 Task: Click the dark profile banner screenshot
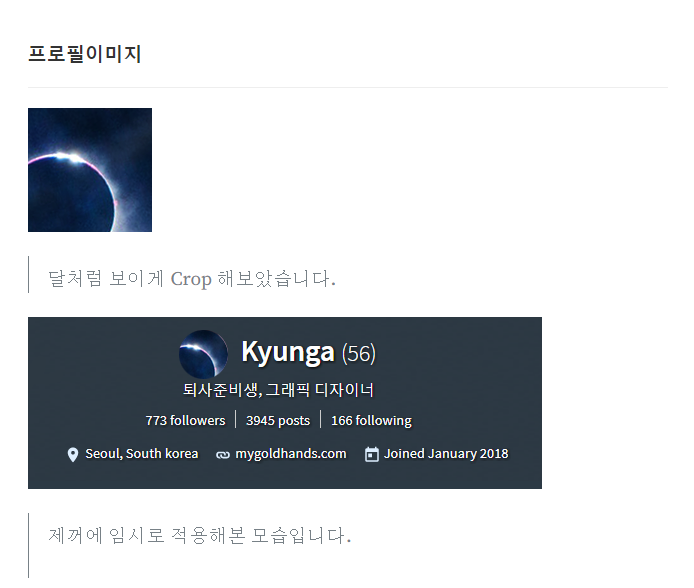click(285, 403)
